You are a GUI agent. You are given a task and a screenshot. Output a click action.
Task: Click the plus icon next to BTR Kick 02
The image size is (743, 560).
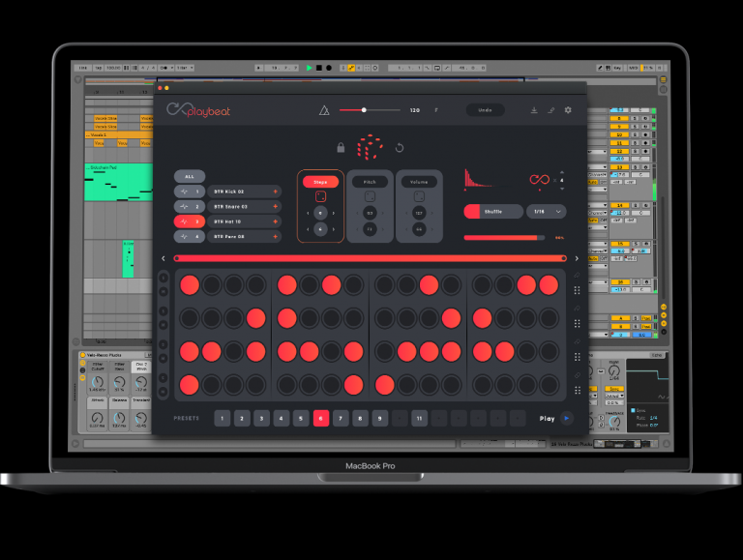click(x=276, y=192)
